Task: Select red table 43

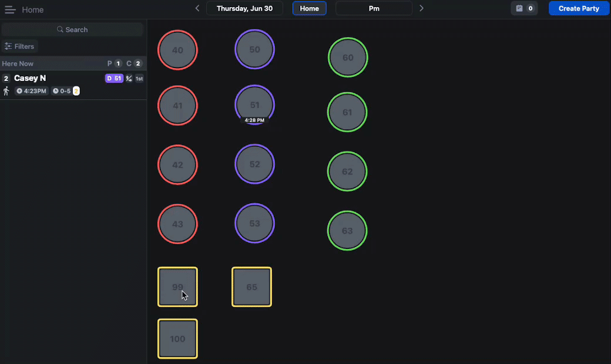Action: tap(177, 224)
